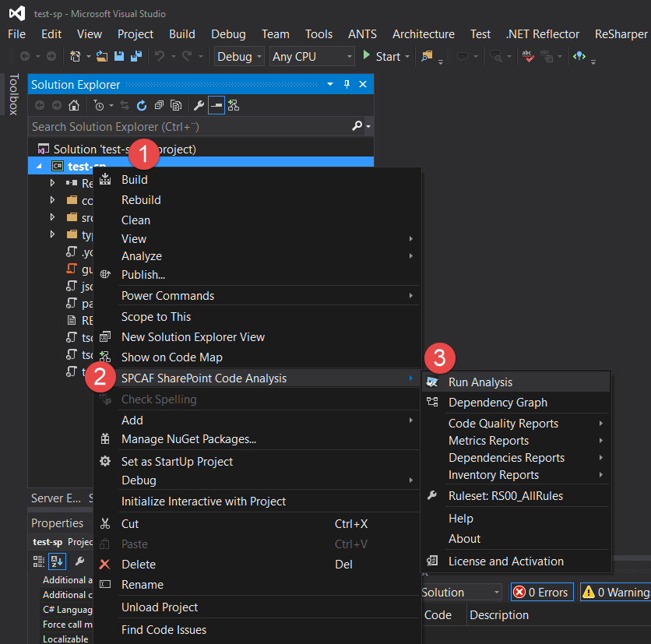Click the Search Solution Explorer input field
The height and width of the screenshot is (644, 651).
click(190, 126)
